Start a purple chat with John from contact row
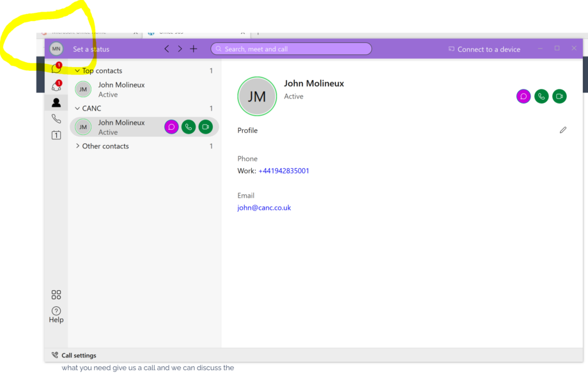This screenshot has width=588, height=374. tap(171, 127)
